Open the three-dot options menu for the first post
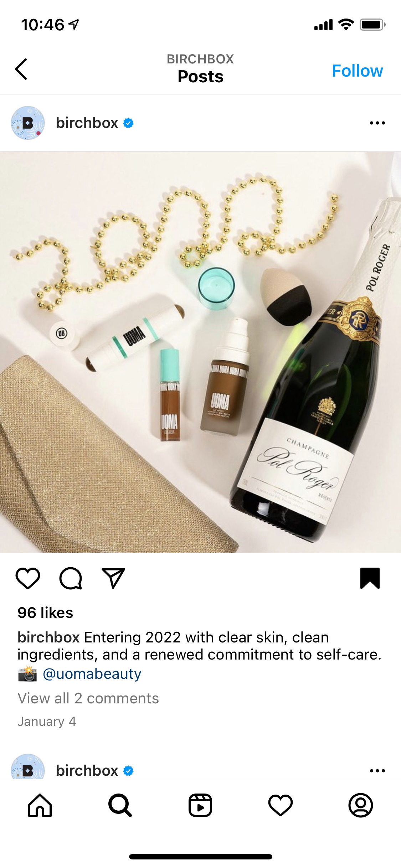401x868 pixels. pos(377,123)
